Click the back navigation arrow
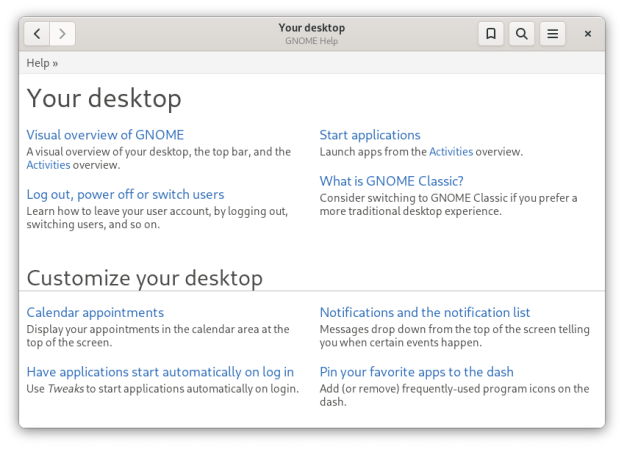624x449 pixels. pyautogui.click(x=37, y=34)
